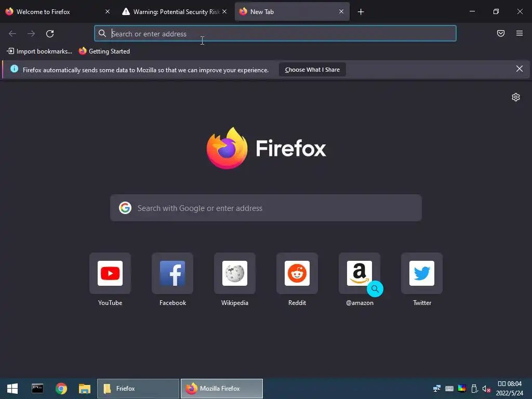The width and height of the screenshot is (532, 399).
Task: Open the YouTube shortcut tile
Action: (x=110, y=273)
